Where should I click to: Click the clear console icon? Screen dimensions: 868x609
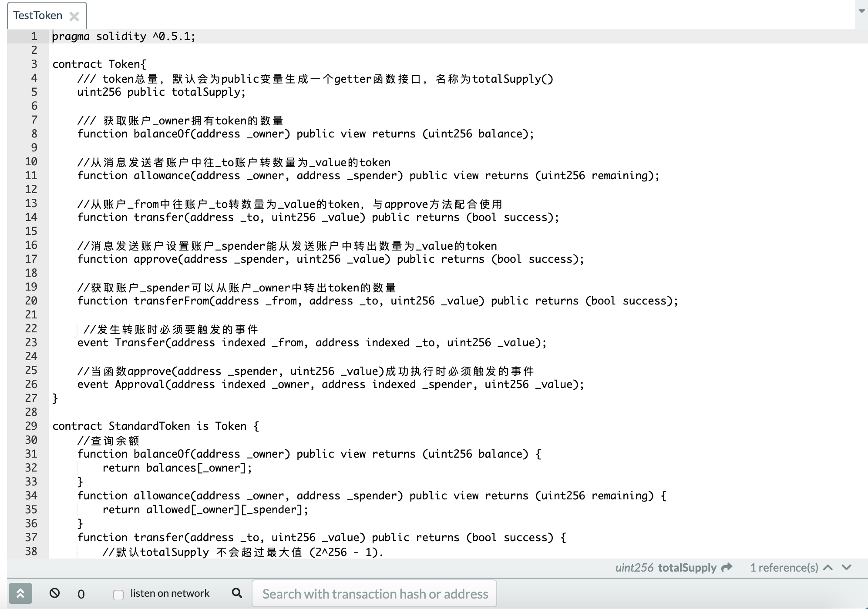click(54, 593)
